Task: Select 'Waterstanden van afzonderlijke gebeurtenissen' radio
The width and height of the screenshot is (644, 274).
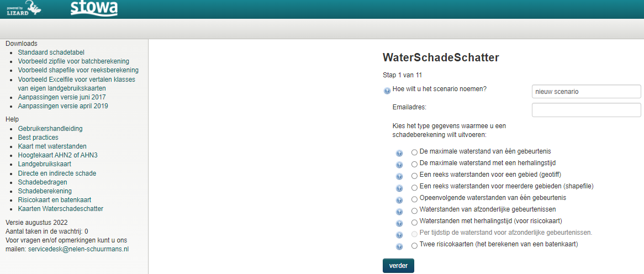Action: coord(414,211)
